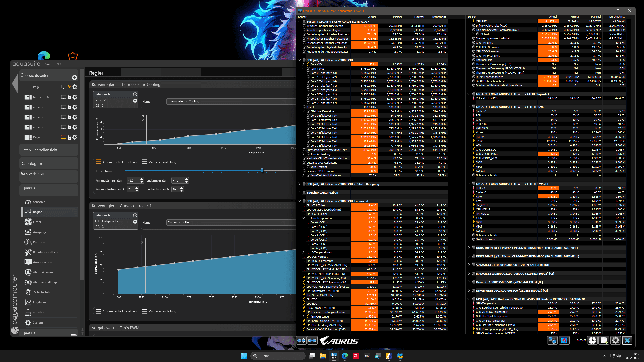Open settings gear for farbwerk 360 page
The width and height of the screenshot is (644, 362).
pyautogui.click(x=75, y=97)
